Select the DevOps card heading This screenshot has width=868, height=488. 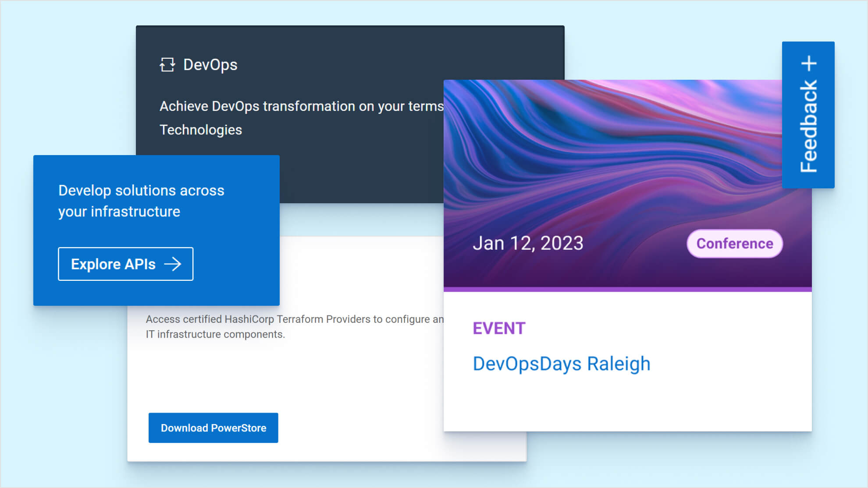[x=210, y=65]
